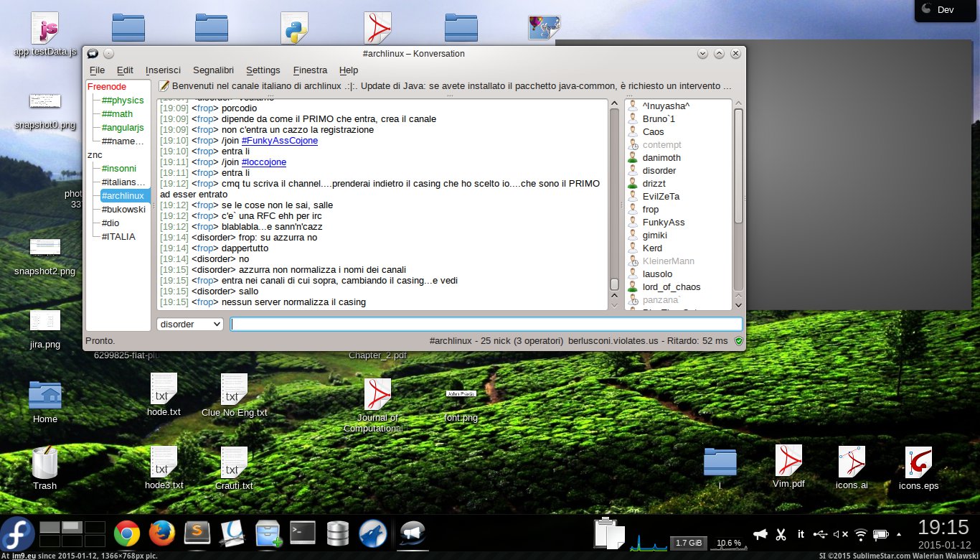Switch to the #angularjs channel
Image resolution: width=980 pixels, height=560 pixels.
123,127
